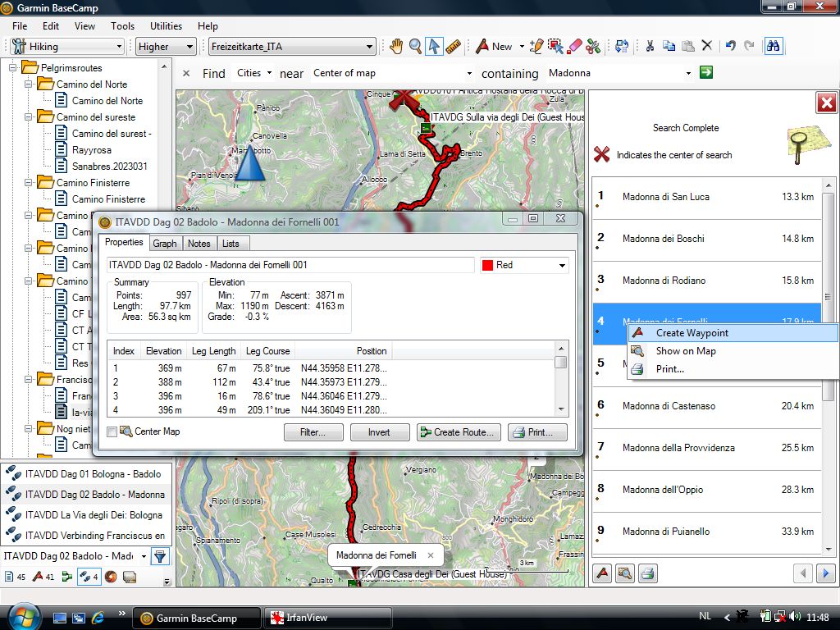Open the Red track color selector
Image resolution: width=840 pixels, height=630 pixels.
click(524, 265)
